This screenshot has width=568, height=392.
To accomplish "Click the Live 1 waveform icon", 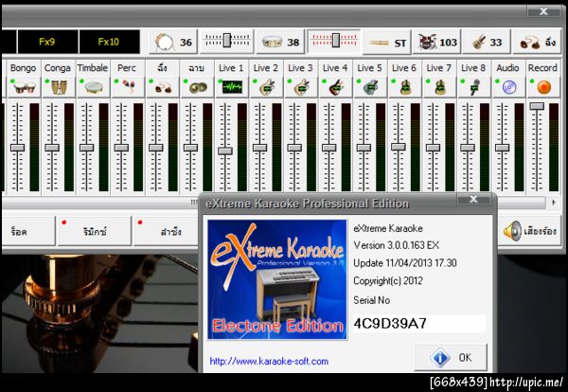I will click(232, 87).
